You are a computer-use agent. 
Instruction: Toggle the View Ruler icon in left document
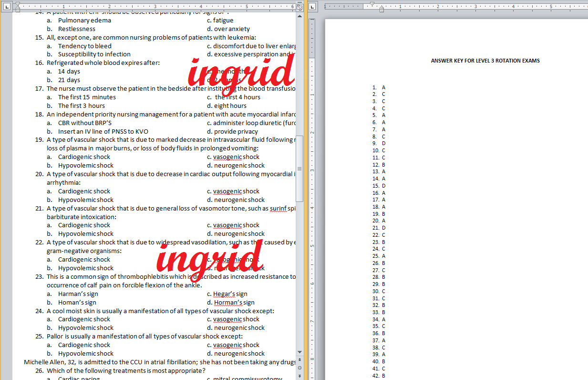(299, 8)
